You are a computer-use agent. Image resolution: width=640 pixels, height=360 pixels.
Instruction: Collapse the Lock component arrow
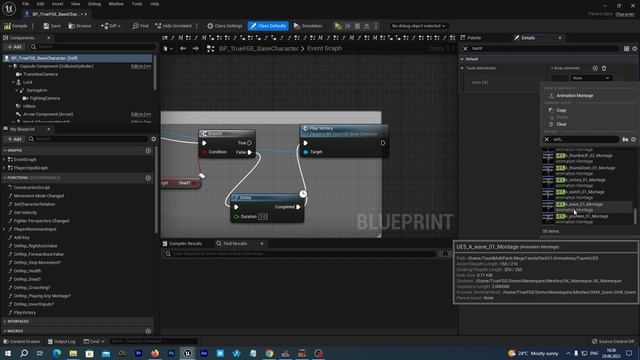(x=13, y=82)
